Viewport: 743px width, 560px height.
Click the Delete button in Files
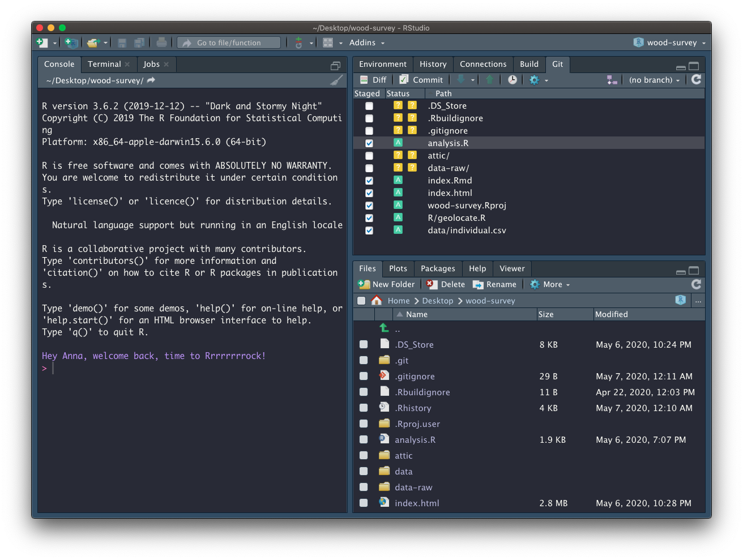[x=446, y=284]
